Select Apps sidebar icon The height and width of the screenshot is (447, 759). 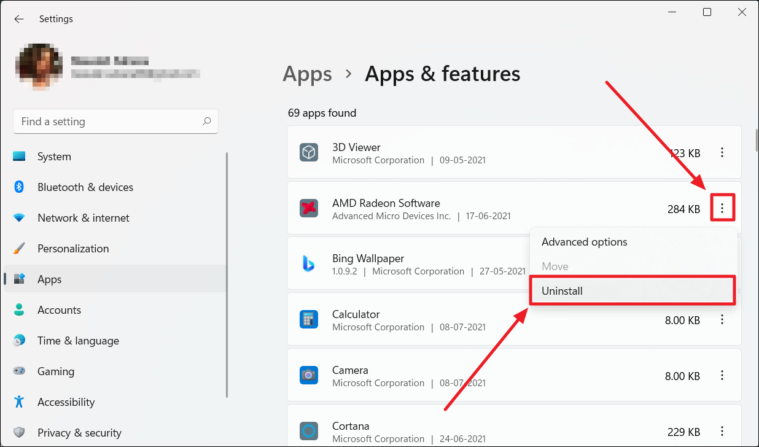(19, 279)
